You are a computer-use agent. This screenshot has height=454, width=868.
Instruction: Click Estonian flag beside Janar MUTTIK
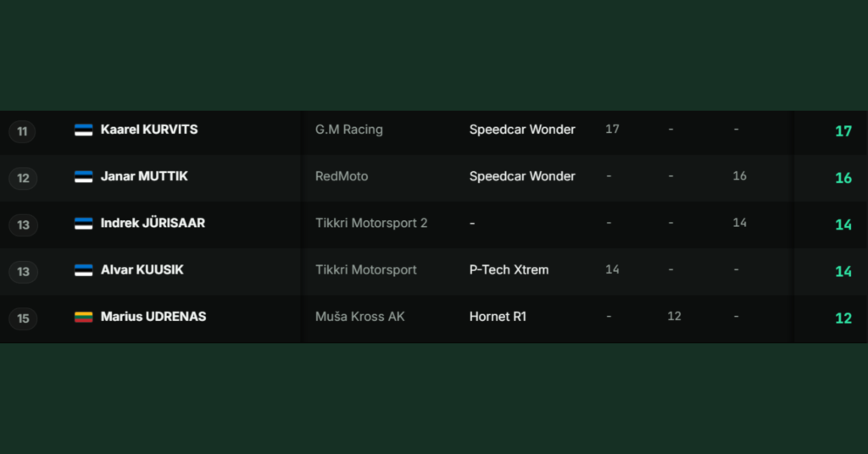tap(84, 176)
